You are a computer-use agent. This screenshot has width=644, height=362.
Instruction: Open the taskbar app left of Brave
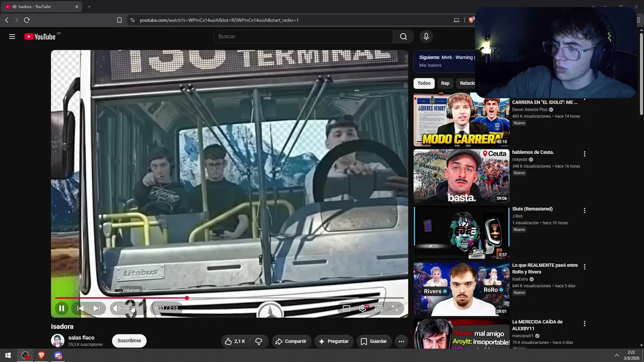coord(25,355)
